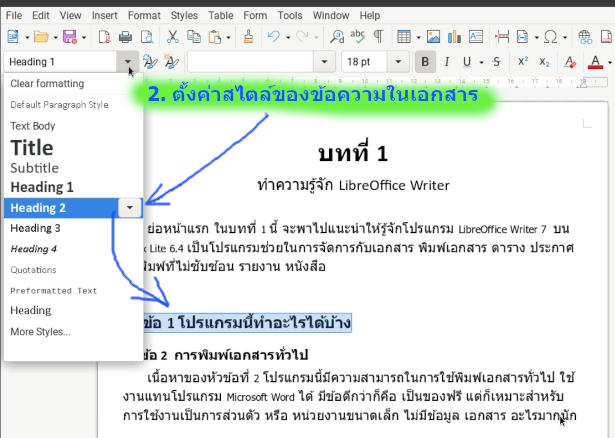Click the Paste clipboard icon
This screenshot has width=615, height=438.
[x=215, y=37]
